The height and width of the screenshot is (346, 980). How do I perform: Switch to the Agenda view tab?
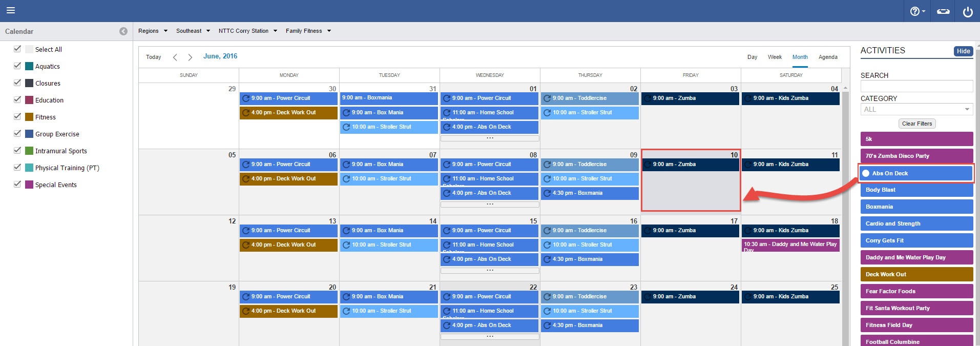tap(828, 57)
